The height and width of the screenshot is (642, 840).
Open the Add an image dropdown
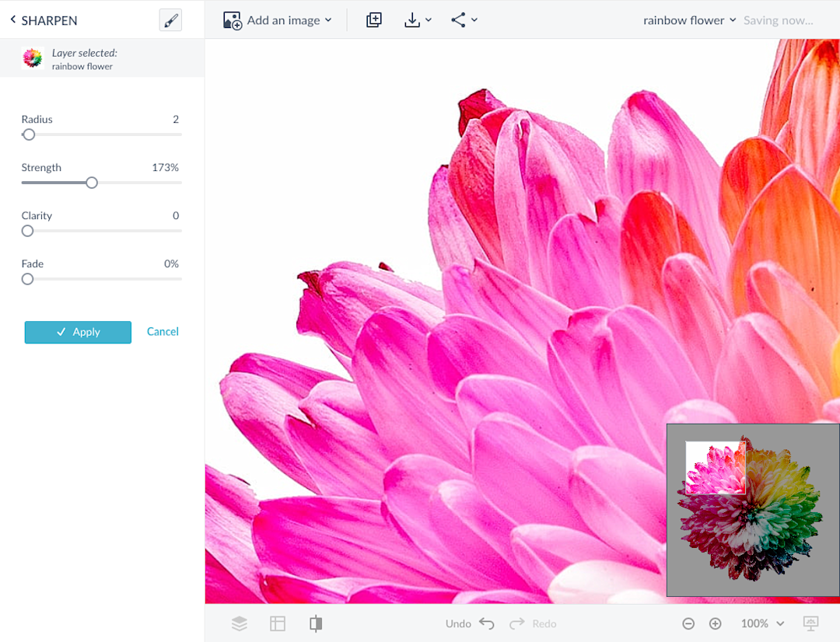(x=278, y=19)
